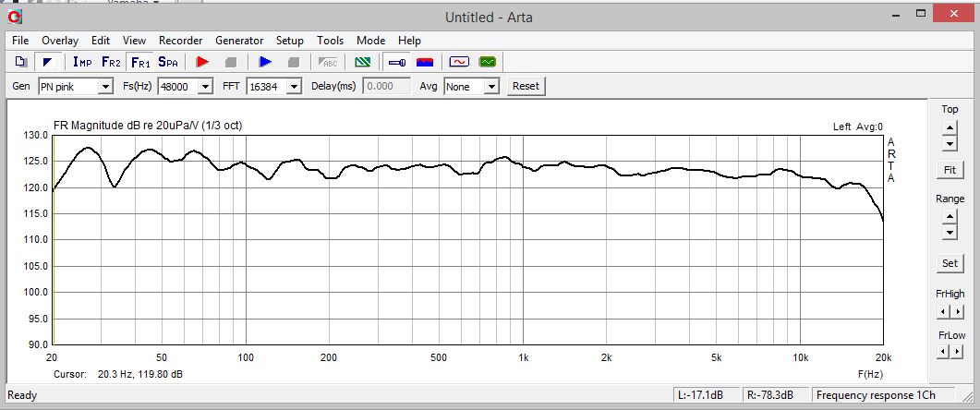980x410 pixels.
Task: Click the 130.0 magnitude axis label
Action: click(x=36, y=135)
